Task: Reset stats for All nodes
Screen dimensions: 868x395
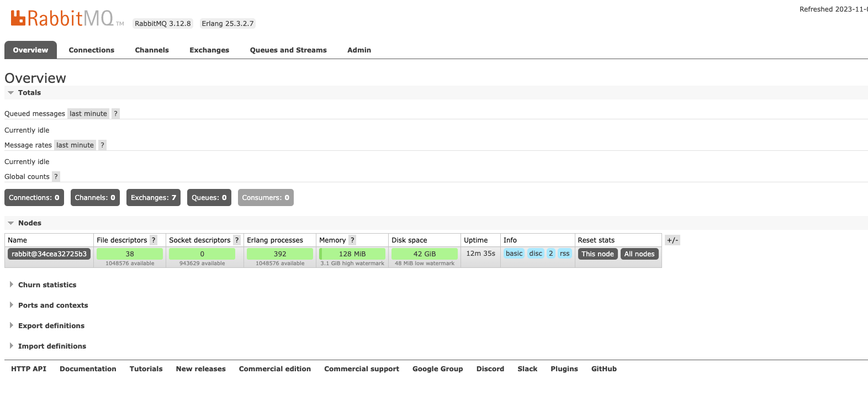Action: point(639,254)
